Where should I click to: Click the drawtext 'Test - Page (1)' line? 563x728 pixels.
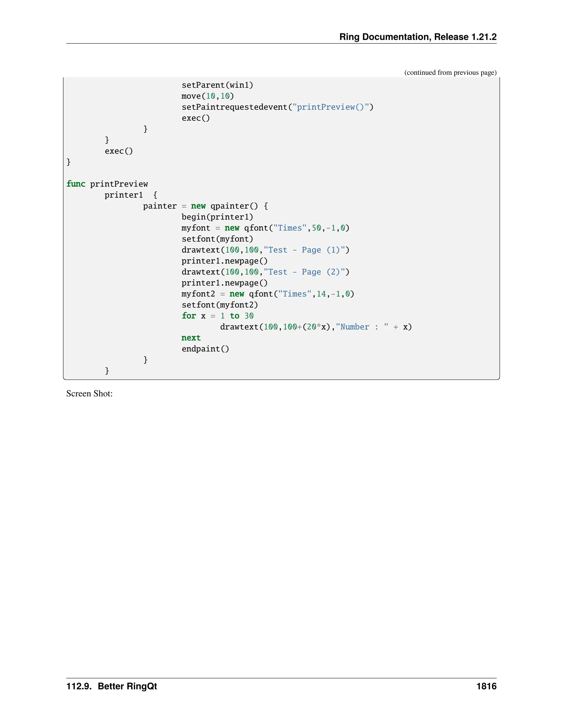[x=265, y=250]
